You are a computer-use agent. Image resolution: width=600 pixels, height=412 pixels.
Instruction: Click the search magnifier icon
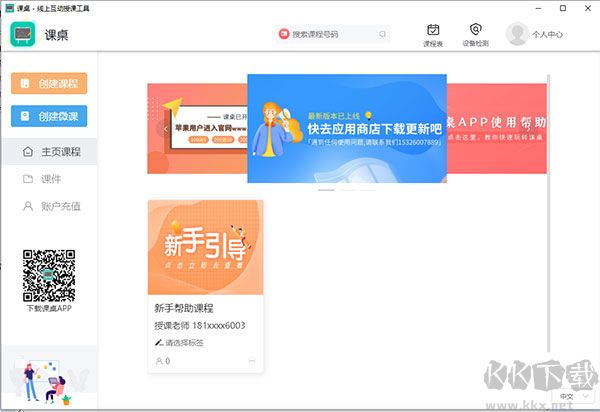(382, 34)
